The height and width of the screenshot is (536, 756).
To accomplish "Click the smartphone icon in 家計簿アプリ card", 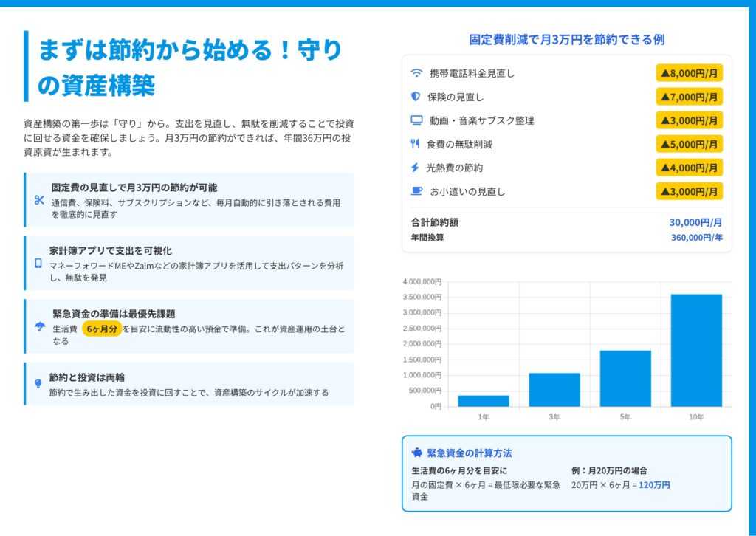I will (x=38, y=263).
